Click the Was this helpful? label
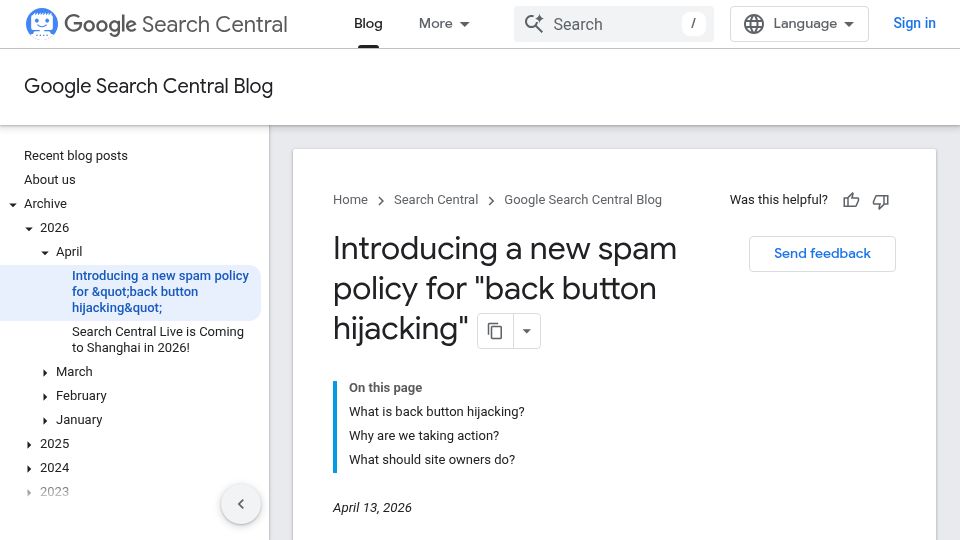 778,200
